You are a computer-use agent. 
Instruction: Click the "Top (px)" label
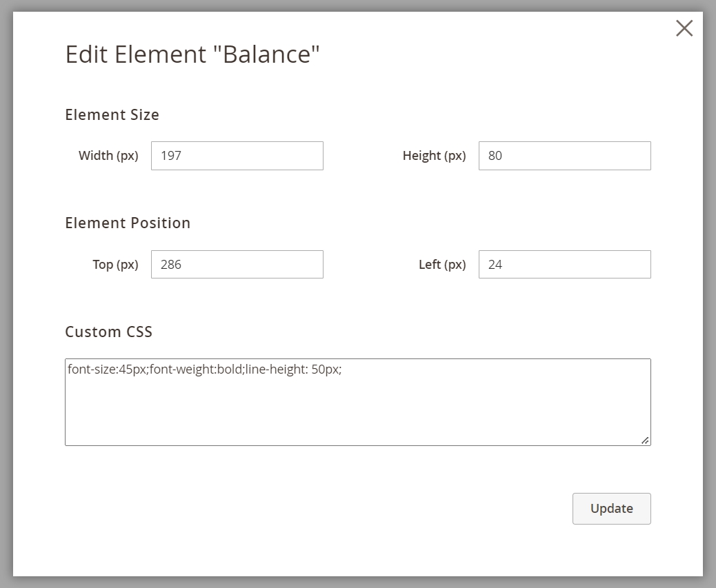[115, 265]
